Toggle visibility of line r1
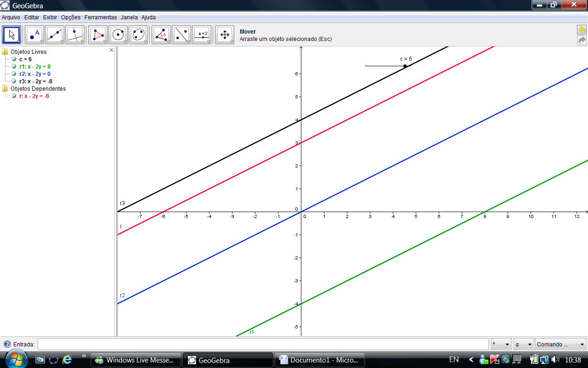 point(14,67)
